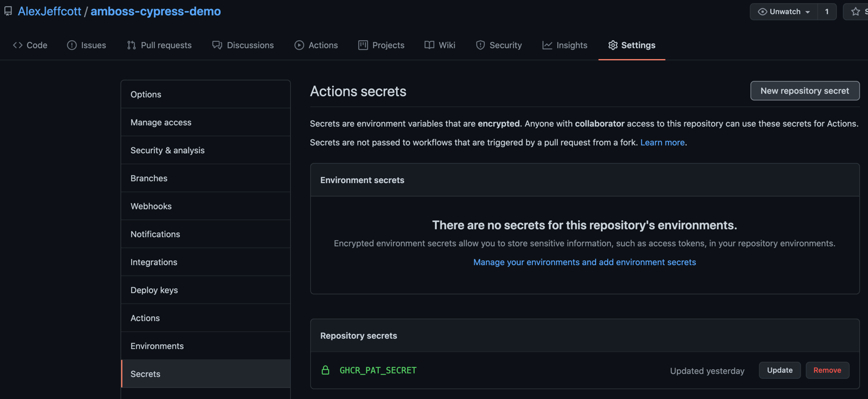Open the Code tab
Screen dimensions: 868x399
point(30,45)
